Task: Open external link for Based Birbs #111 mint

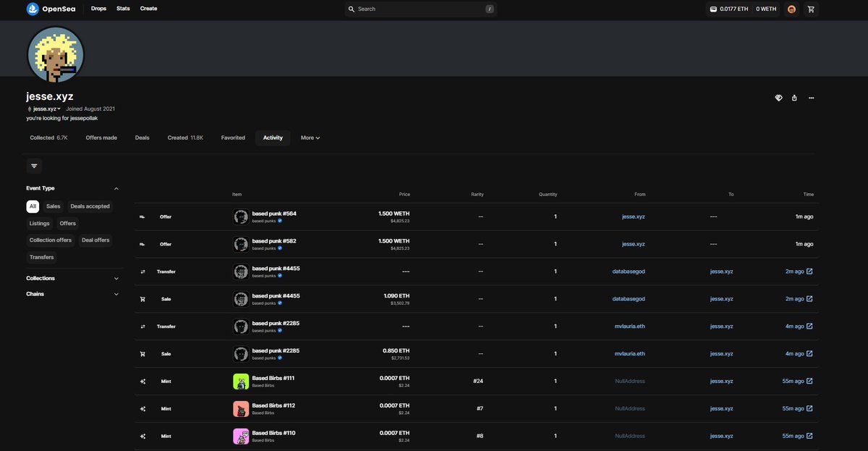Action: coord(809,382)
